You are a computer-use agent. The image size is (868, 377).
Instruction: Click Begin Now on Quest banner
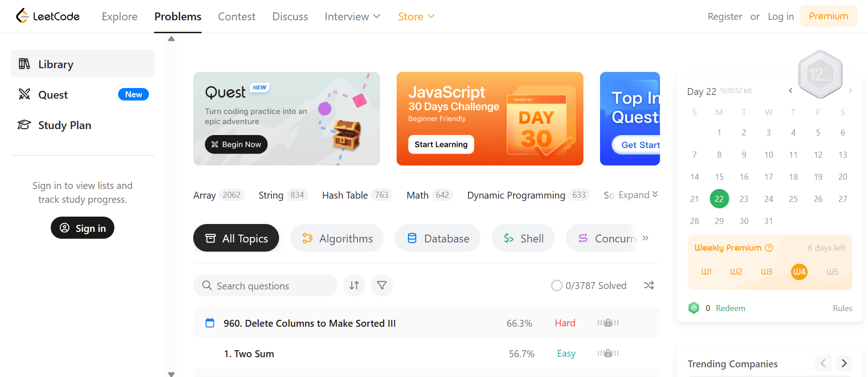pos(236,144)
